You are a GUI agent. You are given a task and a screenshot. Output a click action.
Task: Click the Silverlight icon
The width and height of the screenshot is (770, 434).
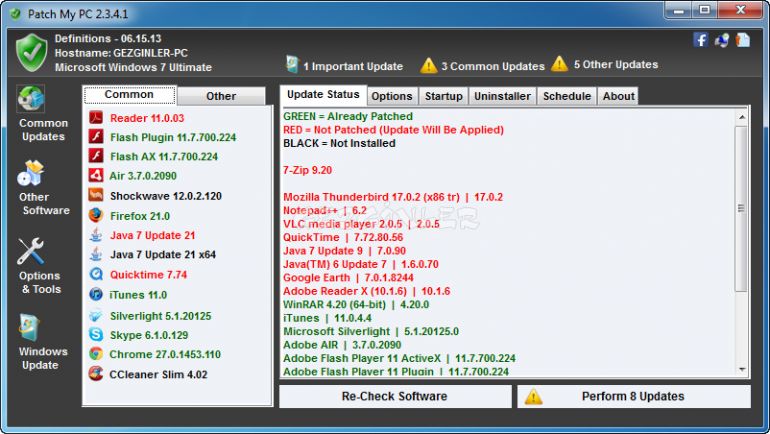coord(96,315)
